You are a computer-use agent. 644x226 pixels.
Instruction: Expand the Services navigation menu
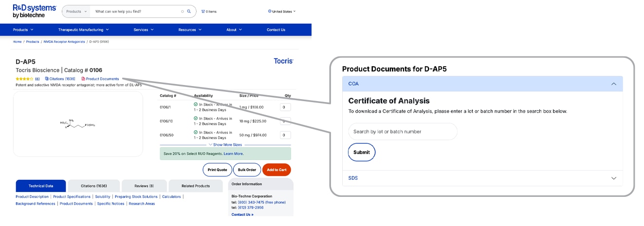click(x=144, y=30)
